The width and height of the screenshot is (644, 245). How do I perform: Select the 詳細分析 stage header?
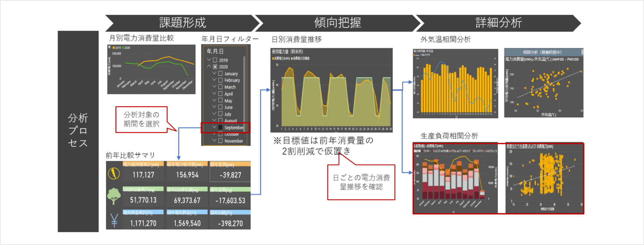coord(498,23)
